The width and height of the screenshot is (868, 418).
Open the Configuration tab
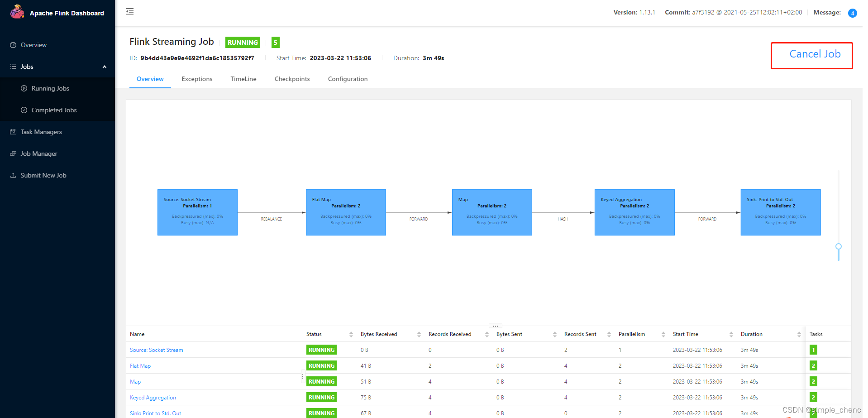click(348, 79)
